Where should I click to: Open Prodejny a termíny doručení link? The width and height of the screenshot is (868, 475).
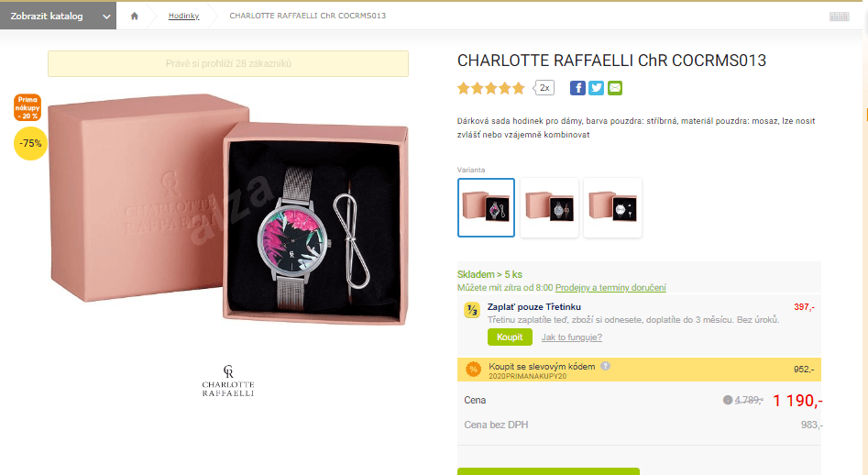610,287
